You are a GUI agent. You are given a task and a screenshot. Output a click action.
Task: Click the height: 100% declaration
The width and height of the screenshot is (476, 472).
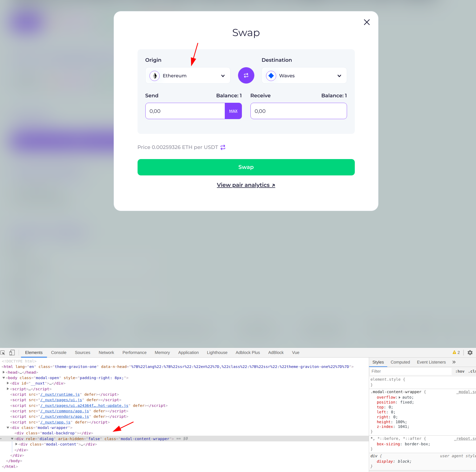(392, 422)
